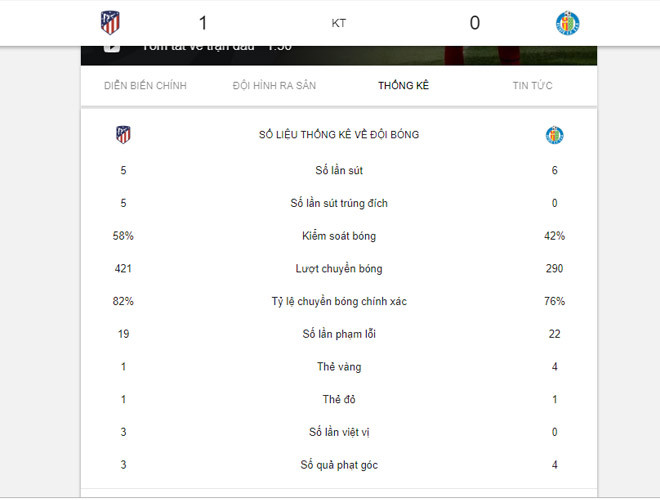660x500 pixels.
Task: Select the Atlético Madrid logo above the stats column
Action: (x=123, y=134)
